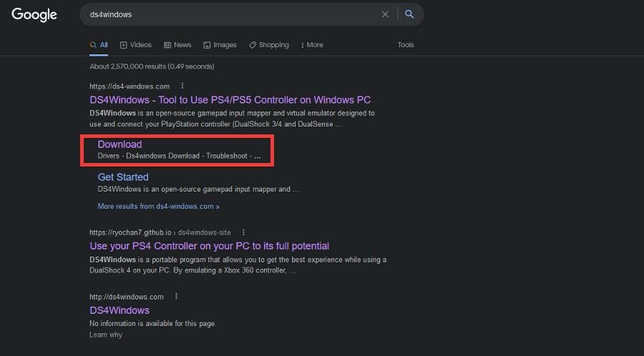Click the http://ds4windows.com URL text
The width and height of the screenshot is (644, 356).
(x=127, y=297)
